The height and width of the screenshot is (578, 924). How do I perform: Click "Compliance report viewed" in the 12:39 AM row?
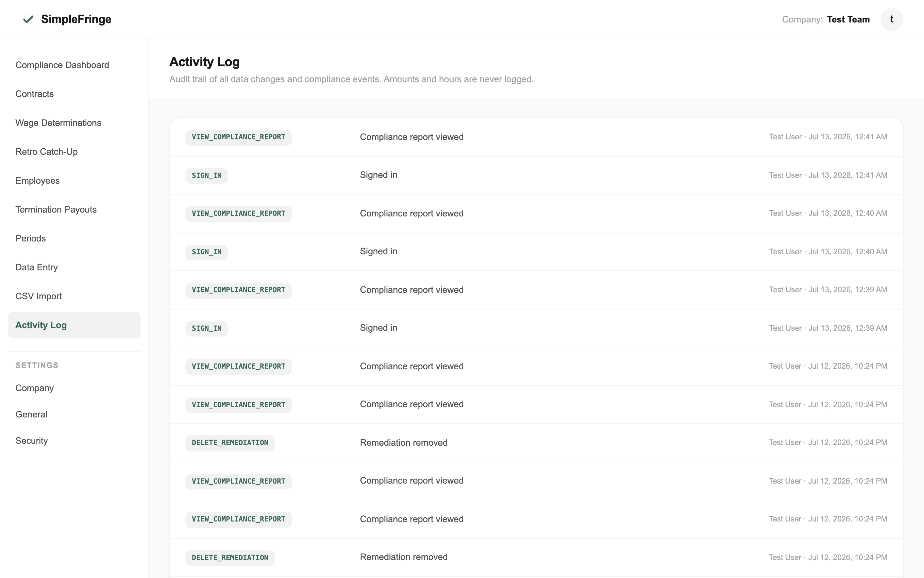tap(412, 290)
